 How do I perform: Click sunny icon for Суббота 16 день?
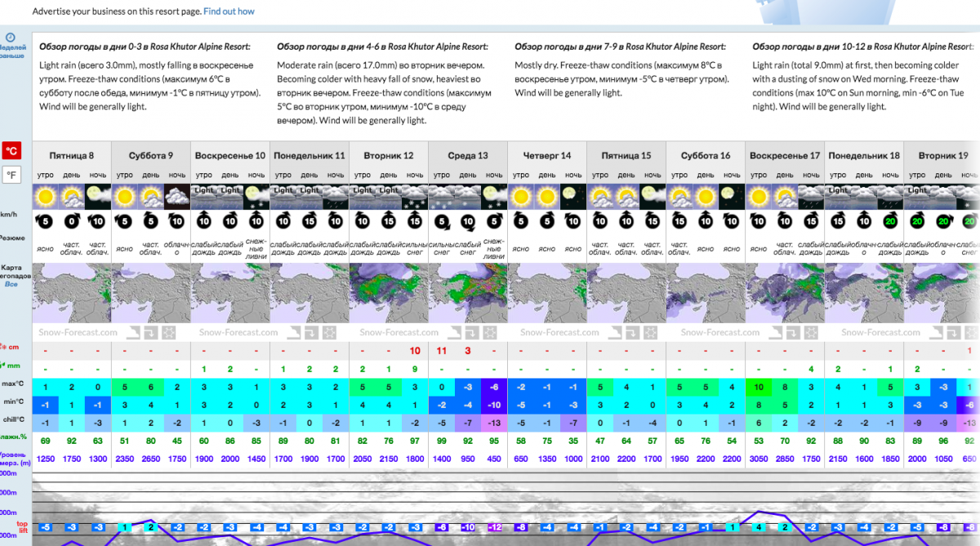click(x=706, y=196)
